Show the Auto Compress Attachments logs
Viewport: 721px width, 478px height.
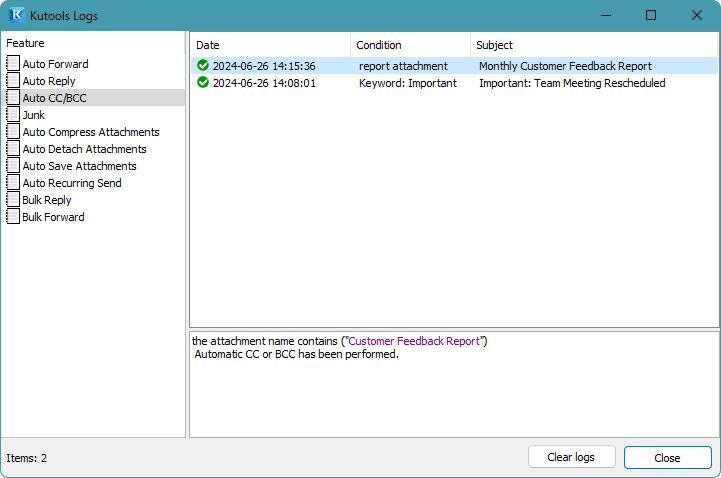(x=91, y=132)
